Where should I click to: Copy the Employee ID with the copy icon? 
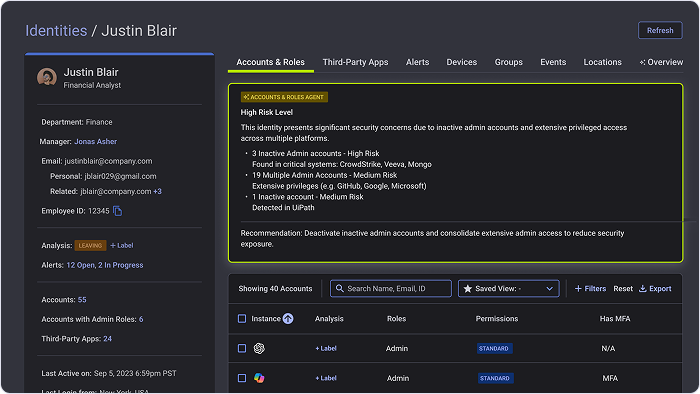pos(117,211)
